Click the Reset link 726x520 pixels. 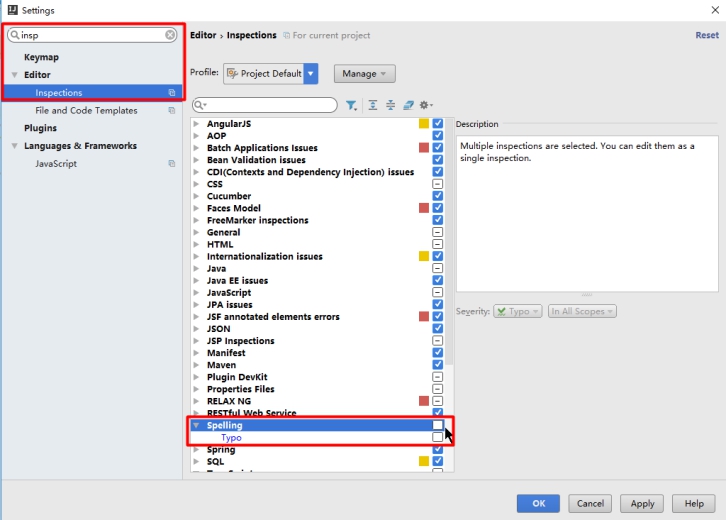(x=707, y=35)
